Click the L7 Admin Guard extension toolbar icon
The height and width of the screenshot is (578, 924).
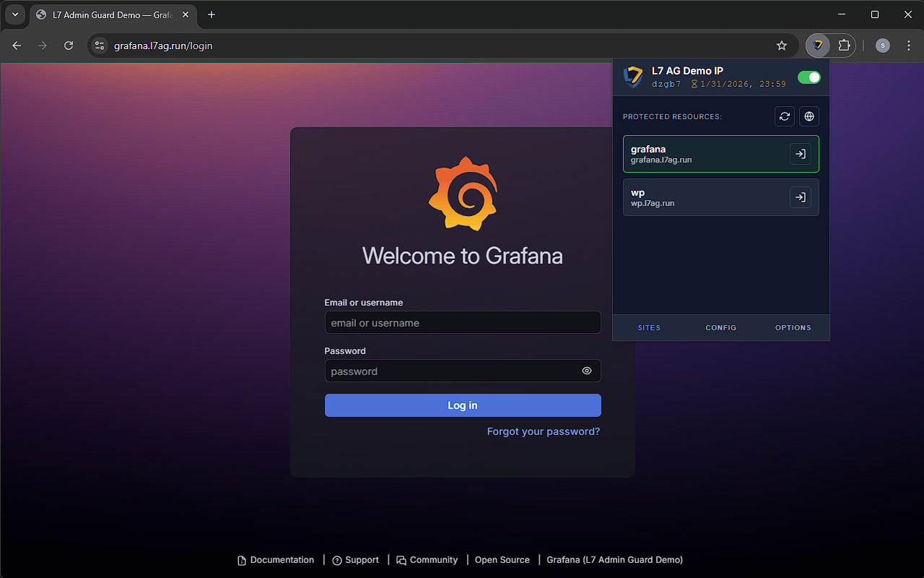[818, 45]
